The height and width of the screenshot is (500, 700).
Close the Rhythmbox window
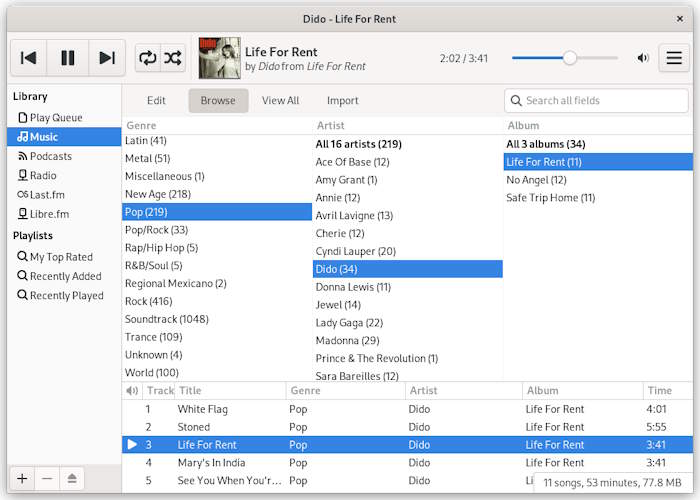point(679,19)
